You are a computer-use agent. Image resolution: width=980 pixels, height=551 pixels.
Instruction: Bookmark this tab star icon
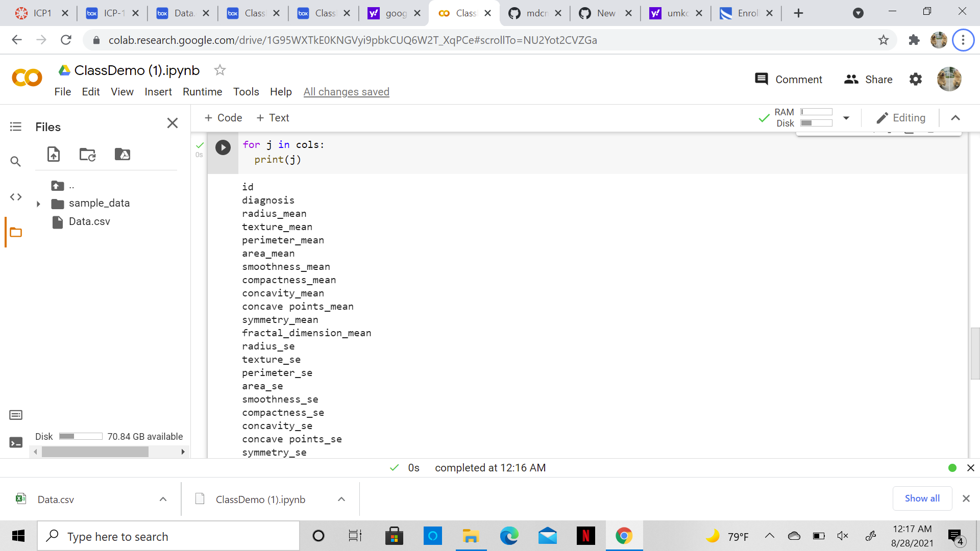(x=884, y=40)
